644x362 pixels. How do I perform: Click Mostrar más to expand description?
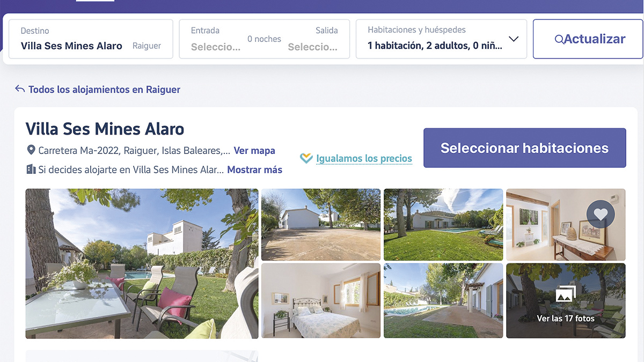click(x=255, y=169)
